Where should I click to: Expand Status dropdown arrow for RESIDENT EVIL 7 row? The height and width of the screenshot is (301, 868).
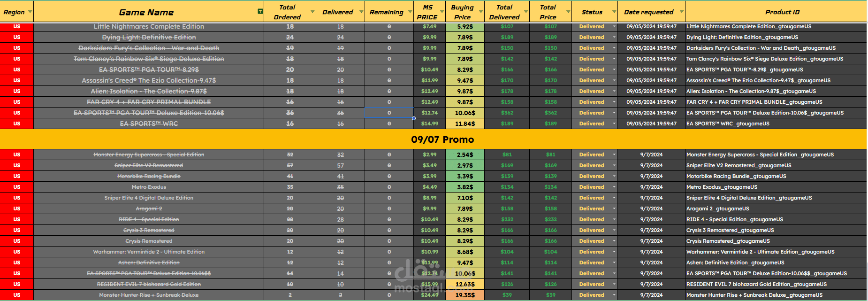[x=614, y=284]
